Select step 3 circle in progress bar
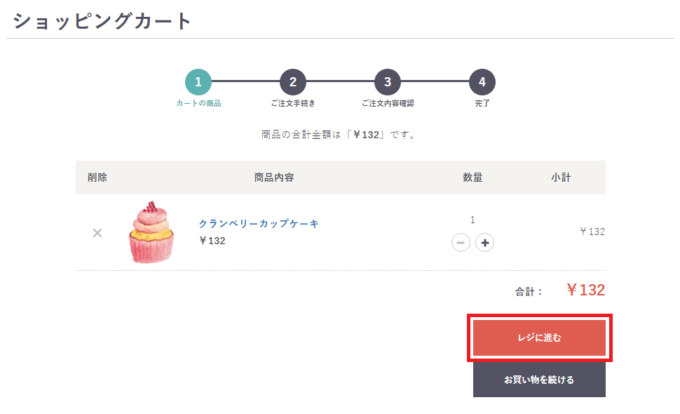The image size is (680, 414). tap(388, 82)
